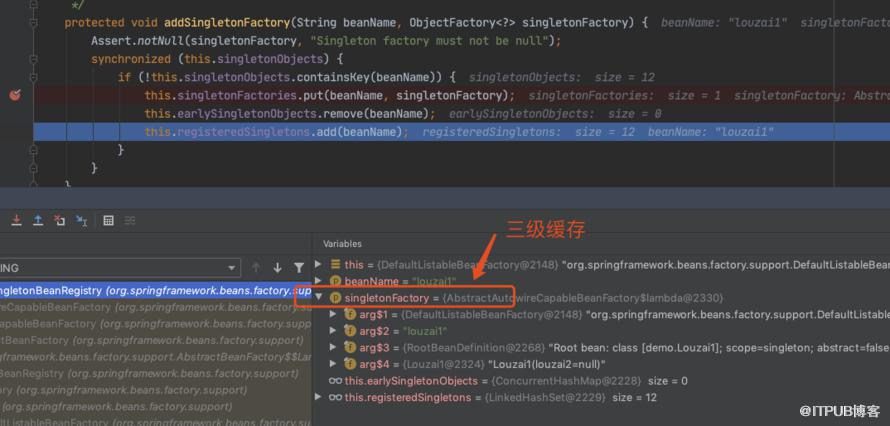The width and height of the screenshot is (890, 426).
Task: Expand the arg$4 Louzai1 node
Action: (334, 364)
